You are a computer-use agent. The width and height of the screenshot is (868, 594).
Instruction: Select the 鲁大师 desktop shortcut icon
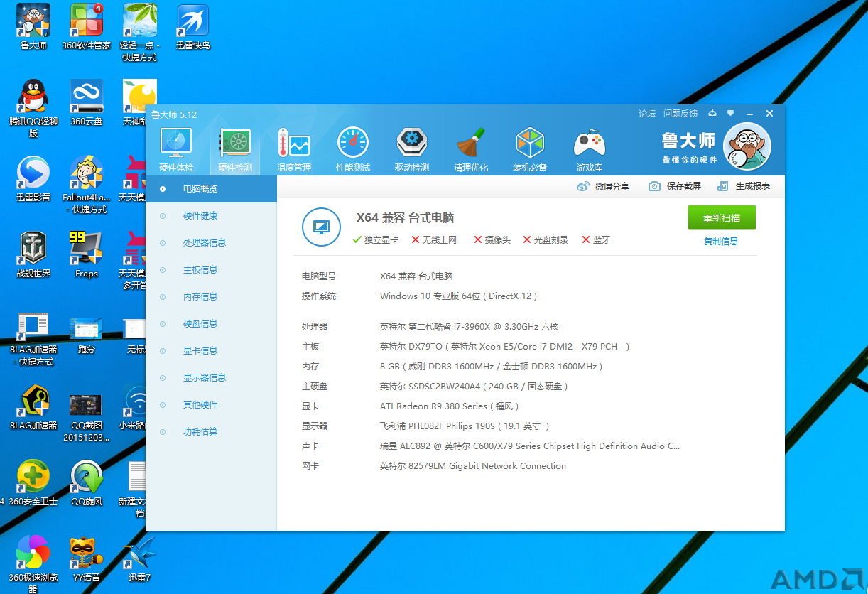(33, 27)
